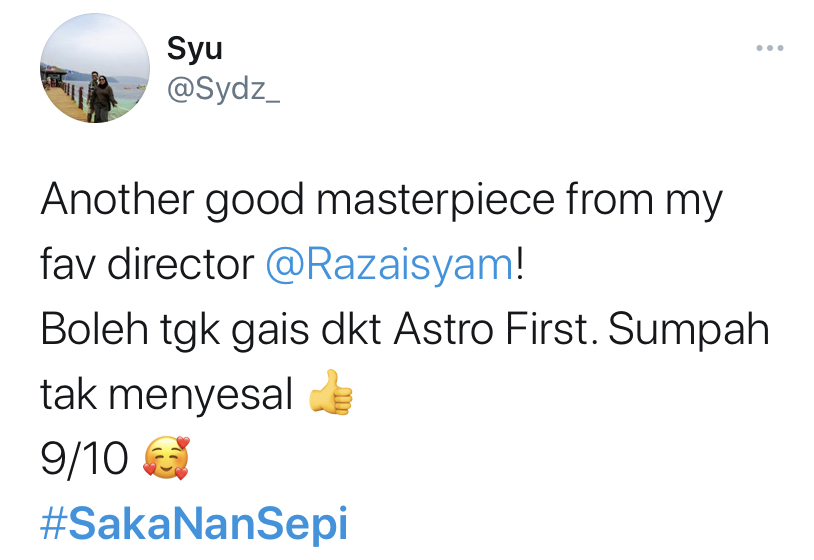The image size is (814, 560).
Task: Click the words fav director
Action: click(147, 265)
